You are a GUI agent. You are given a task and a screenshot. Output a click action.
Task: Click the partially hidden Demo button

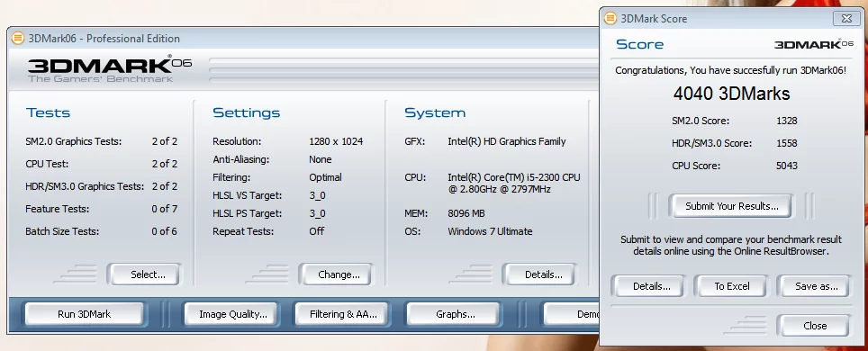coord(571,314)
